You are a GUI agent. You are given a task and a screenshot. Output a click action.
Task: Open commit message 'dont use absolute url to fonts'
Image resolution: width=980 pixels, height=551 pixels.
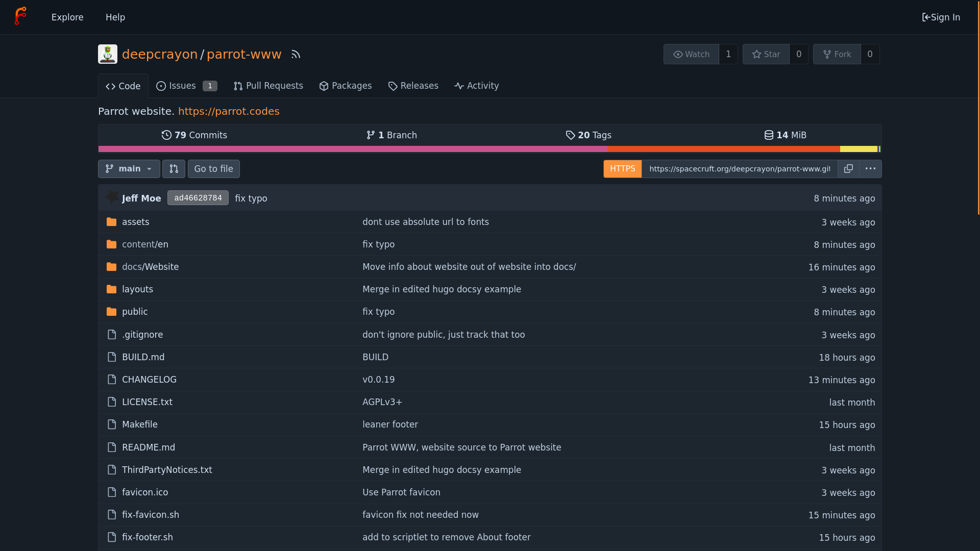[x=426, y=222]
